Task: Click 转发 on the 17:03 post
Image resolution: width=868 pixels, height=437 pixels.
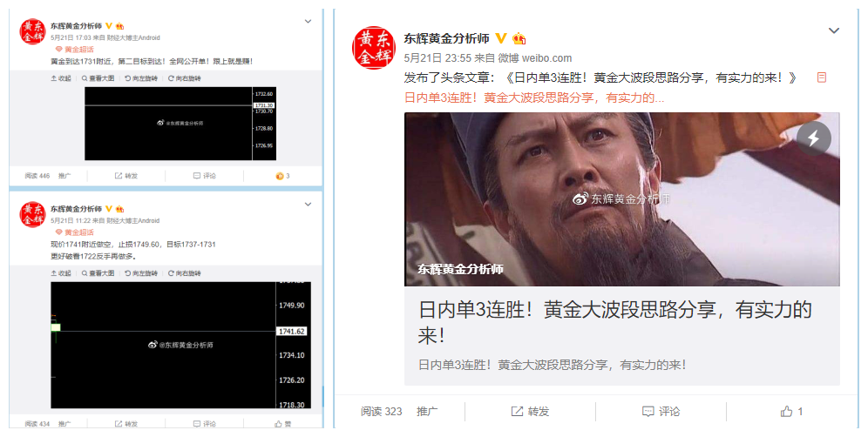Action: click(x=126, y=176)
